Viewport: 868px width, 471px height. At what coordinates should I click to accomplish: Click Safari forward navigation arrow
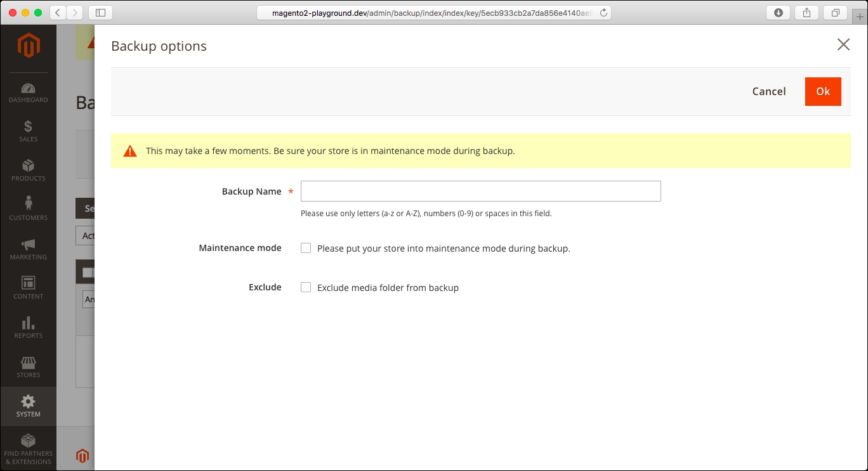[75, 13]
